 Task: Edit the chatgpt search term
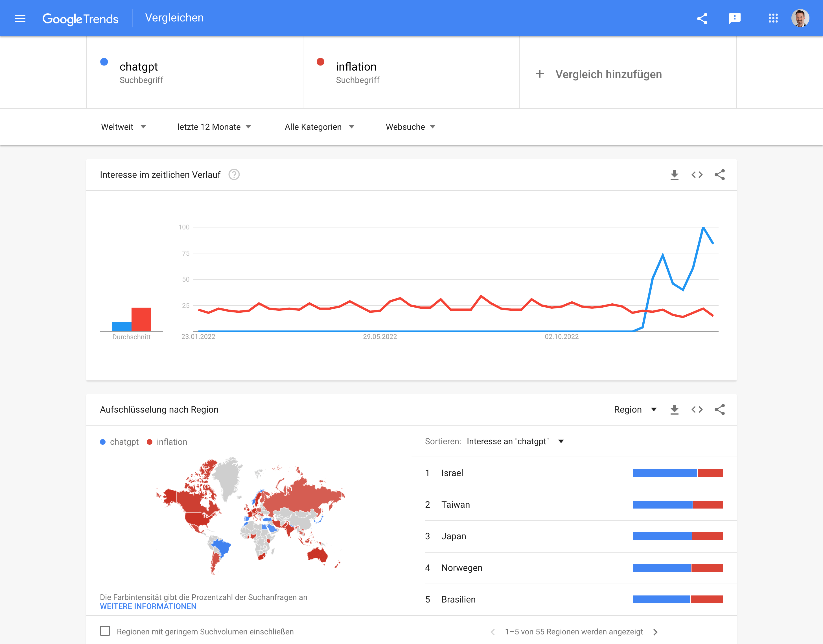click(195, 73)
